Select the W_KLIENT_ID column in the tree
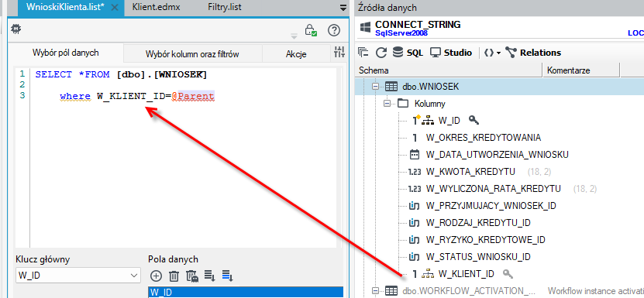The width and height of the screenshot is (644, 298). [467, 274]
